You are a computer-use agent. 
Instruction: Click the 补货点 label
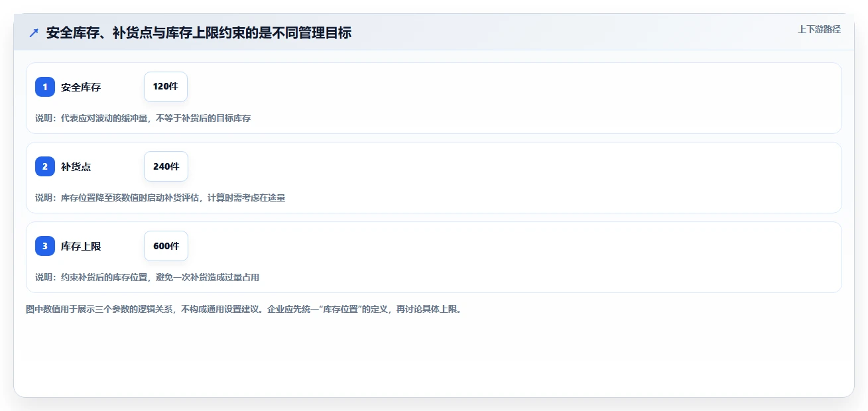76,166
